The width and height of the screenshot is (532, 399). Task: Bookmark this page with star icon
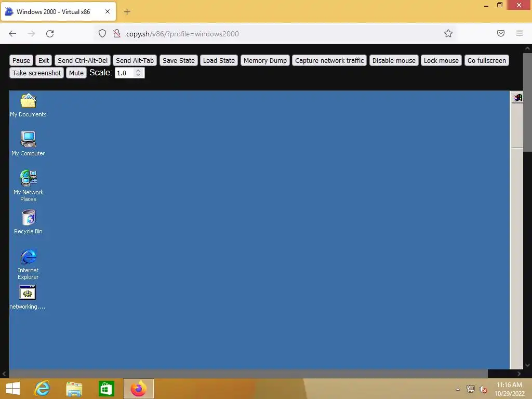pos(448,33)
